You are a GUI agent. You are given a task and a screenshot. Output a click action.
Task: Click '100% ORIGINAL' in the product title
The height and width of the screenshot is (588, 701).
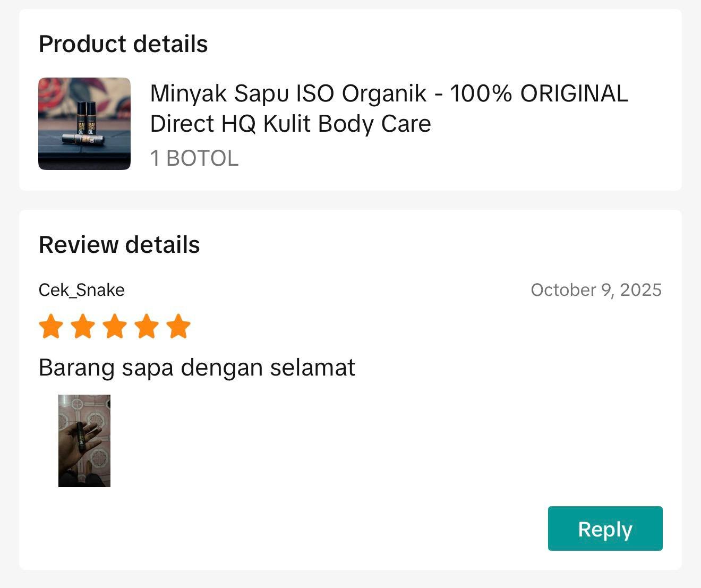click(x=539, y=93)
